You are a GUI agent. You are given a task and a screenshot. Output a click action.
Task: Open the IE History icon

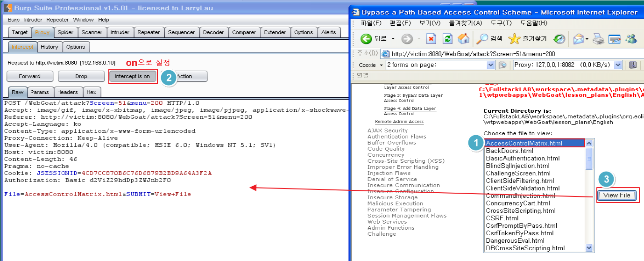[559, 38]
